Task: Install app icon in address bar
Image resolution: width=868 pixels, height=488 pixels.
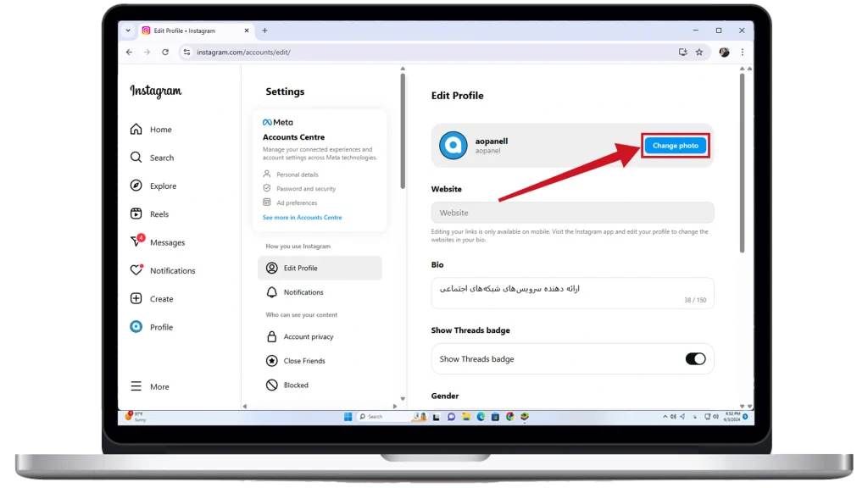Action: [x=683, y=52]
